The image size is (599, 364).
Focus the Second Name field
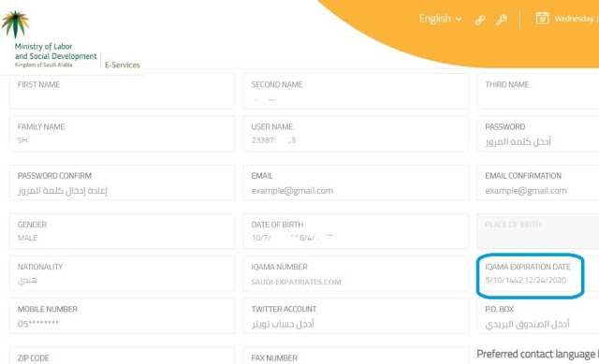pyautogui.click(x=356, y=92)
